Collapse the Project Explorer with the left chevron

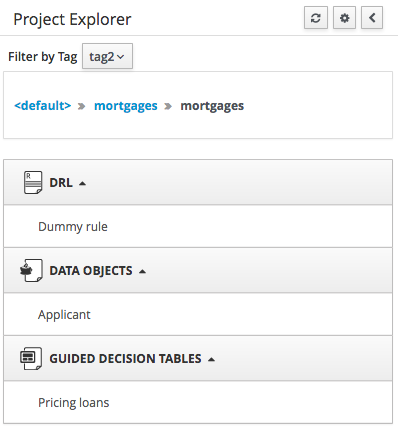tap(372, 18)
